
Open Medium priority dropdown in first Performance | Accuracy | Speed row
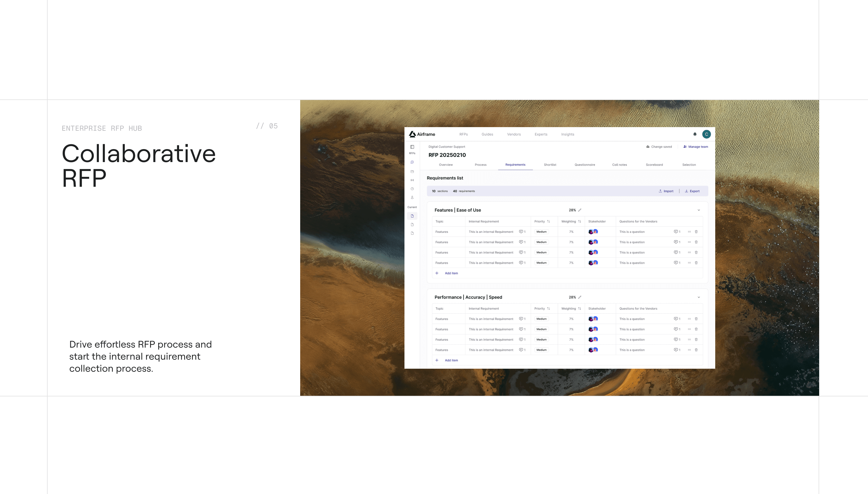pyautogui.click(x=541, y=319)
